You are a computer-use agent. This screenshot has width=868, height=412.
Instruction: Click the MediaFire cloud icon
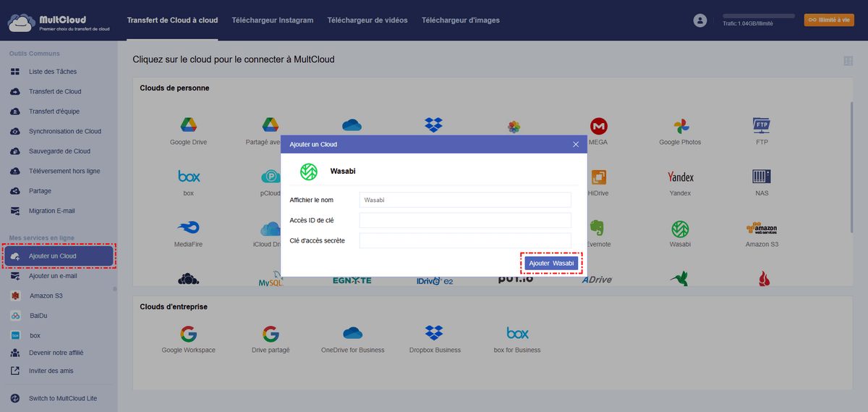pos(189,228)
